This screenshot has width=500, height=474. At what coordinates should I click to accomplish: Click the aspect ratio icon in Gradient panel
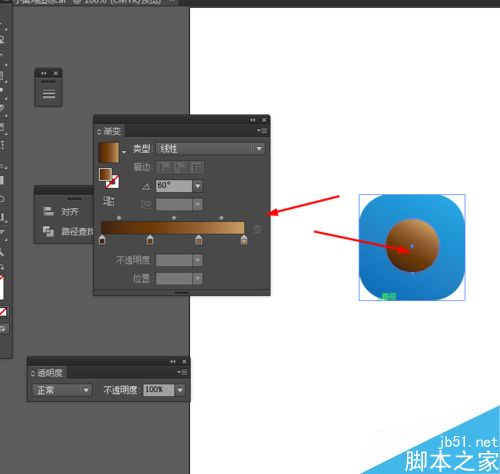[146, 204]
